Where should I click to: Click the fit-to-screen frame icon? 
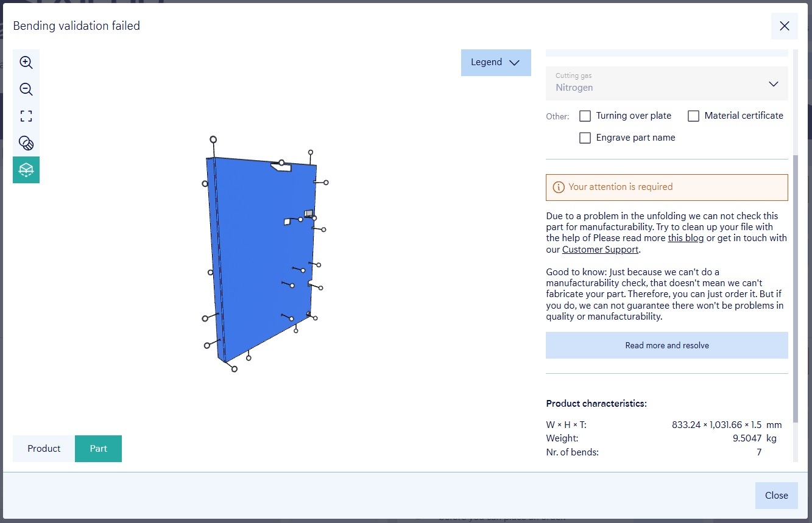(x=26, y=116)
